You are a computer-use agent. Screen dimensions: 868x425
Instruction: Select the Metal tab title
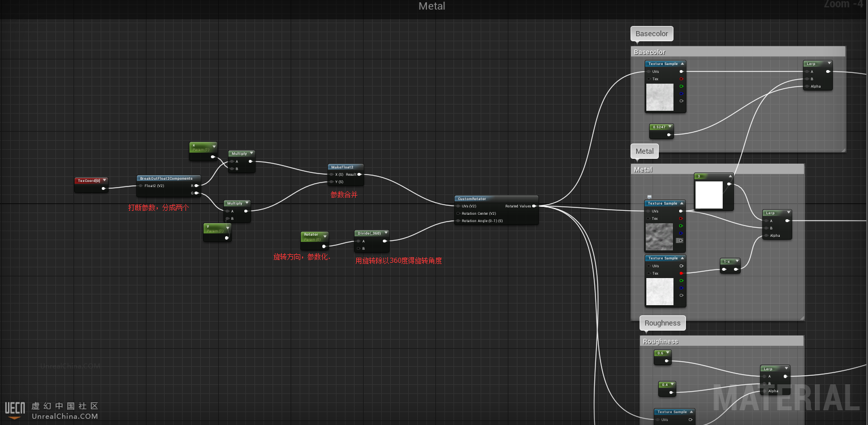pyautogui.click(x=432, y=6)
